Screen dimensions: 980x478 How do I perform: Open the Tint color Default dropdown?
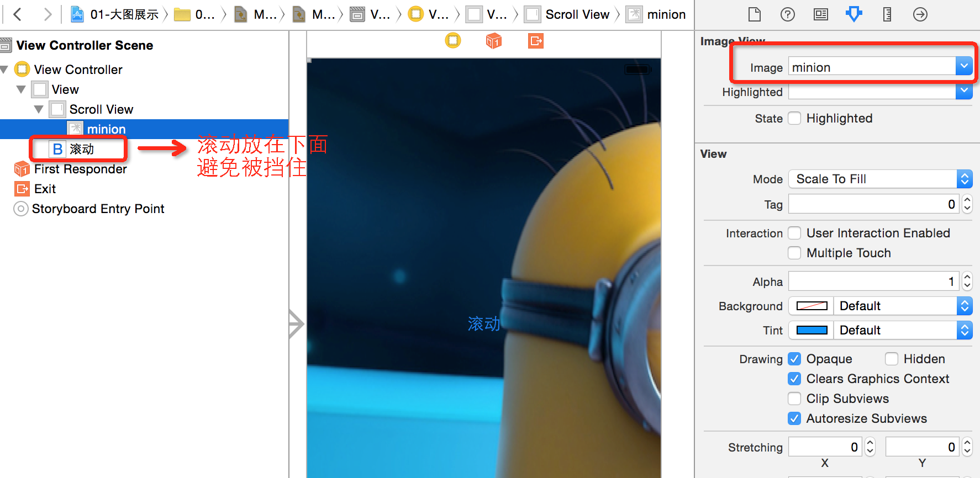(x=903, y=330)
